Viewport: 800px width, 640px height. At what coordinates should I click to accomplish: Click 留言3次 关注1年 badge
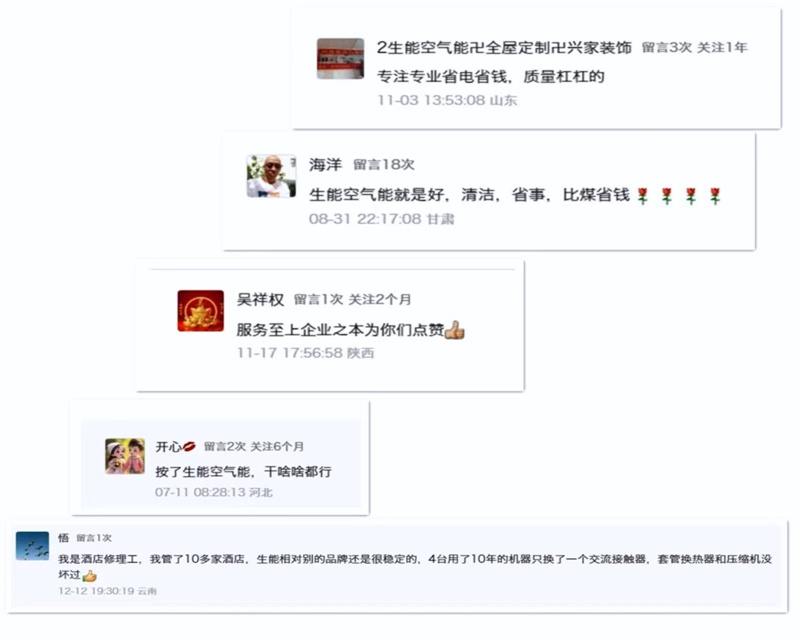694,47
